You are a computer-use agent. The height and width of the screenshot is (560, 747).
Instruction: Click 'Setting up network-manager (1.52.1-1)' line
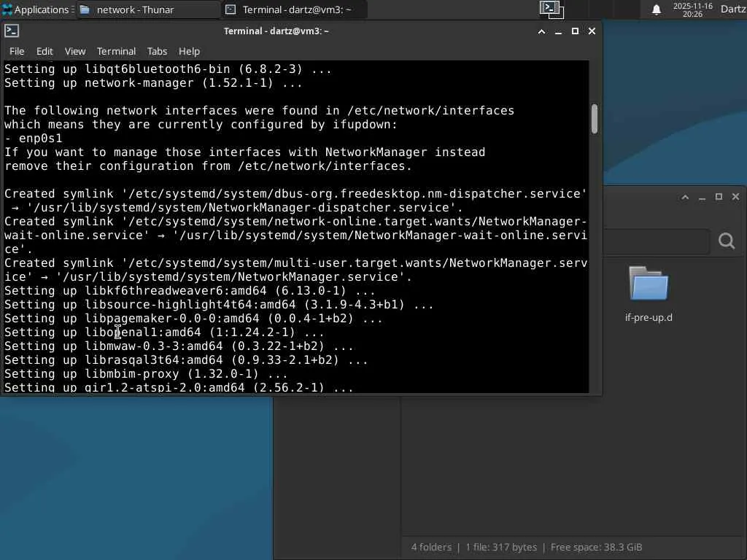click(x=153, y=83)
